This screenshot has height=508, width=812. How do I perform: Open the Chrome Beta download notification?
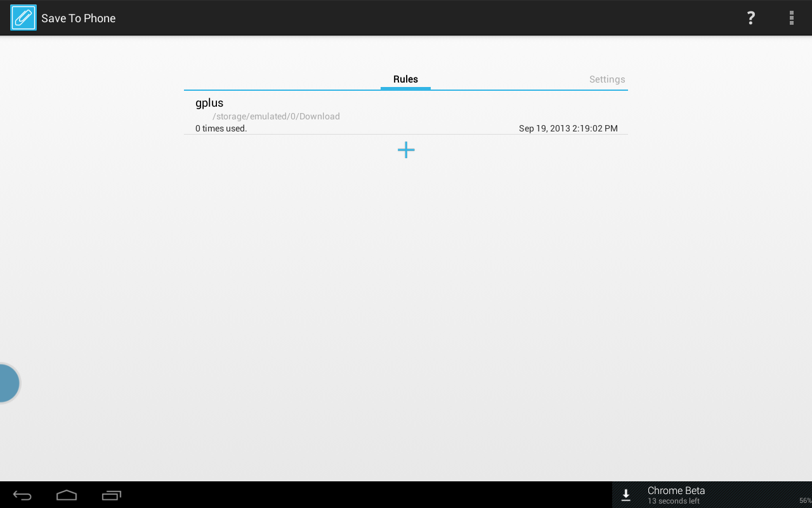click(x=712, y=495)
